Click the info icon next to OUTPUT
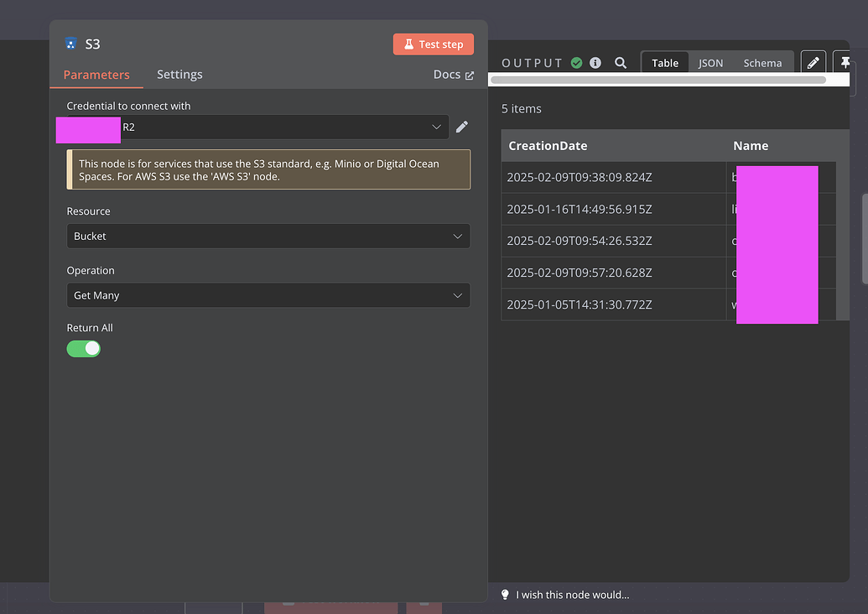Viewport: 868px width, 614px height. point(595,62)
